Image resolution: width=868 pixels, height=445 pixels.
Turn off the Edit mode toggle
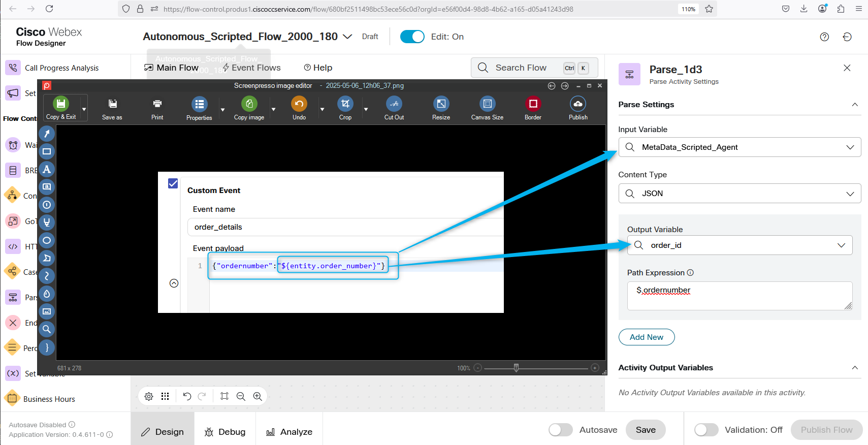412,37
